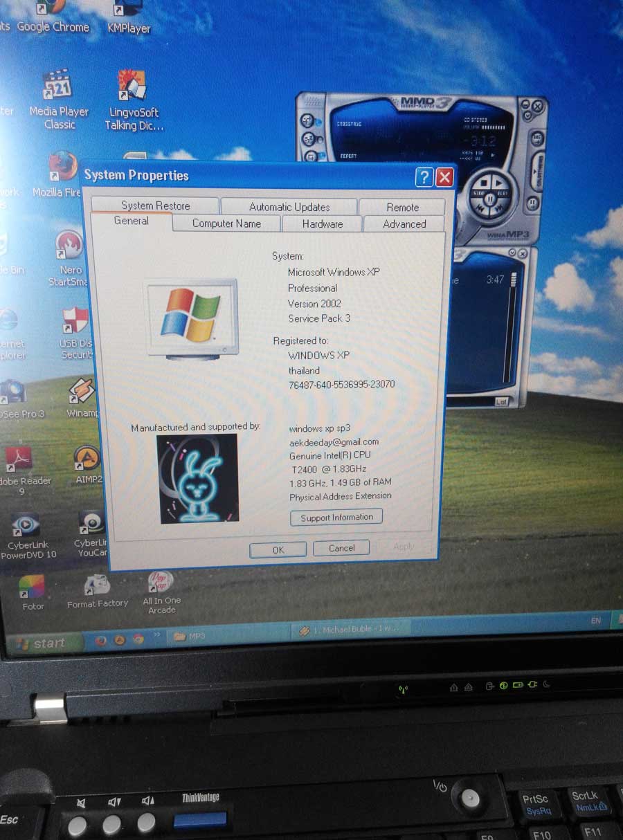Switch to the MP3 folder taskbar button
Screen dimensions: 623x840
[x=228, y=636]
